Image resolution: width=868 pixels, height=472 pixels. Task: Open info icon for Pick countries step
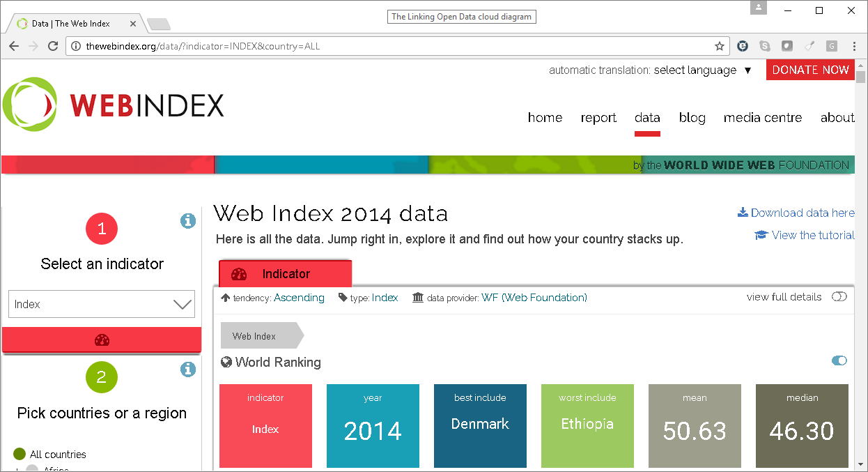pyautogui.click(x=187, y=370)
